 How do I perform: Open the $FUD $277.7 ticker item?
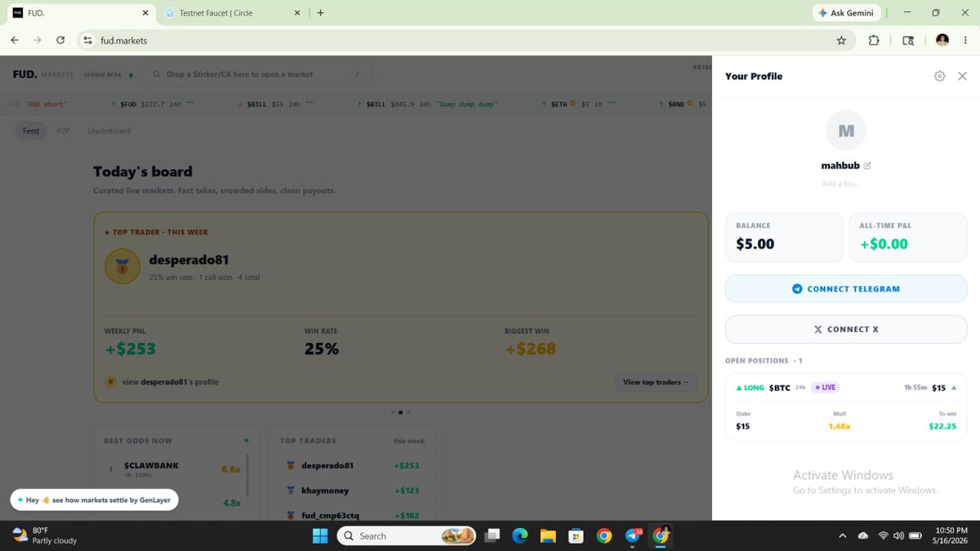pos(152,104)
